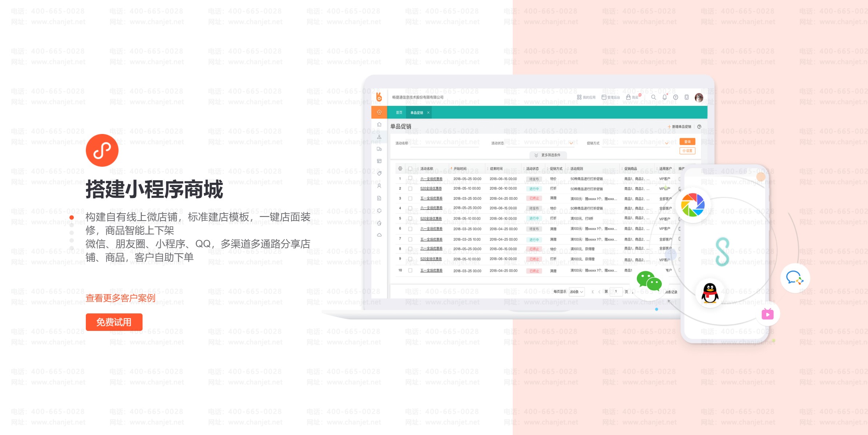Toggle the select-all checkbox in table header

tap(410, 169)
